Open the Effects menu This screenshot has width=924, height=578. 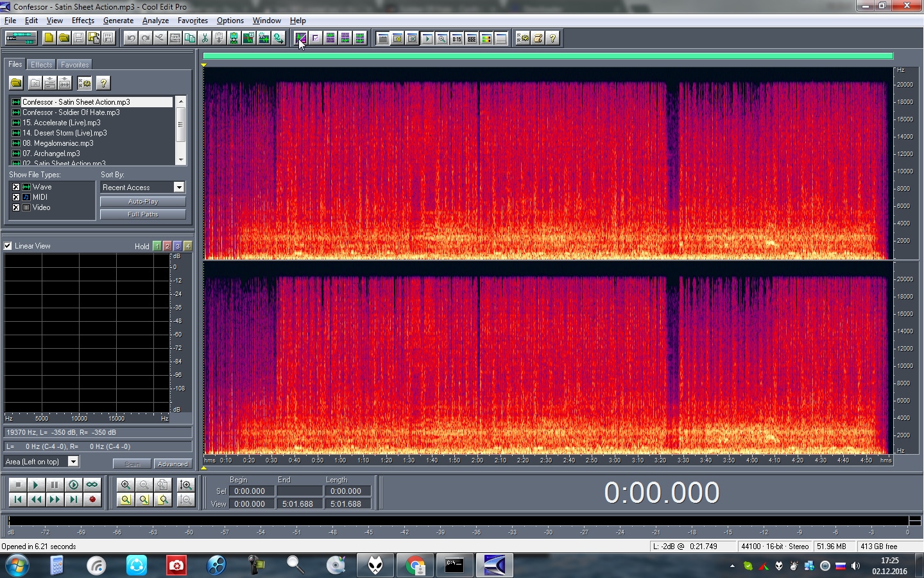pyautogui.click(x=83, y=21)
